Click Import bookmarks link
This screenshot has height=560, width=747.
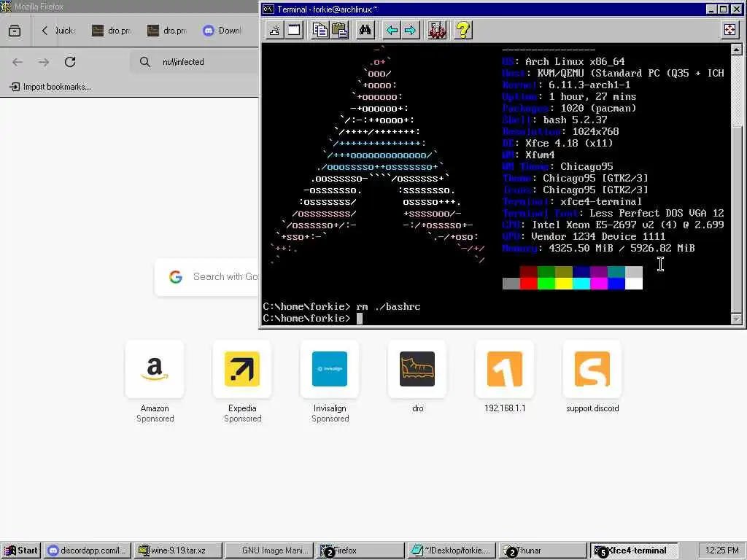click(50, 87)
